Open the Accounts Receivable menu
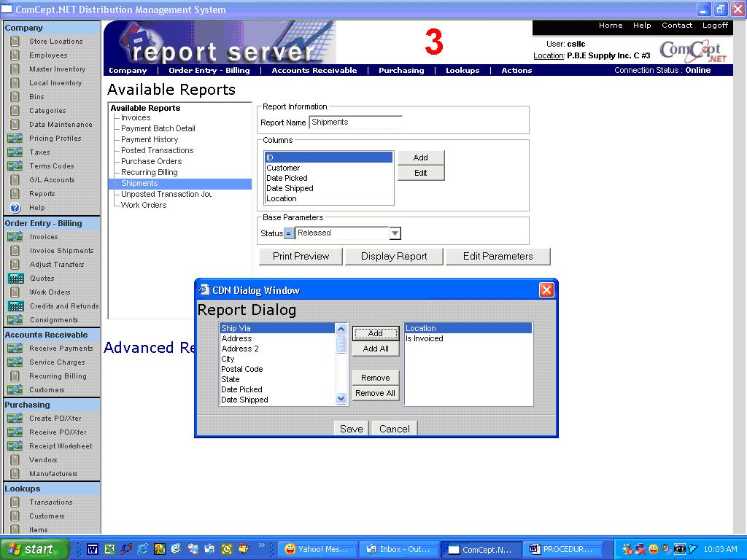 click(x=314, y=71)
